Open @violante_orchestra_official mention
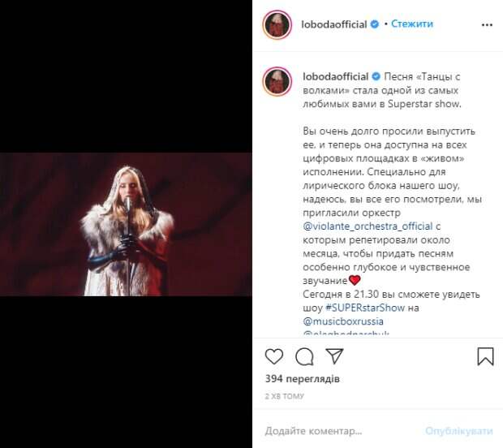Image resolution: width=503 pixels, height=448 pixels. pos(368,226)
